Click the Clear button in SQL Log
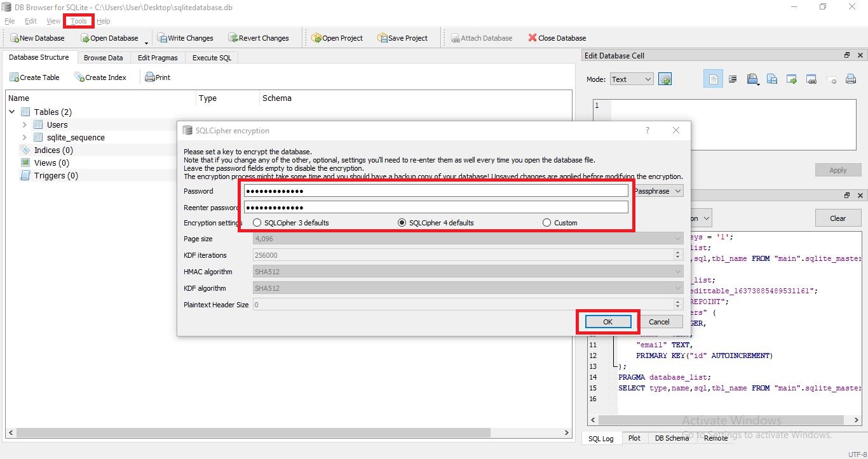This screenshot has height=459, width=868. click(x=837, y=218)
